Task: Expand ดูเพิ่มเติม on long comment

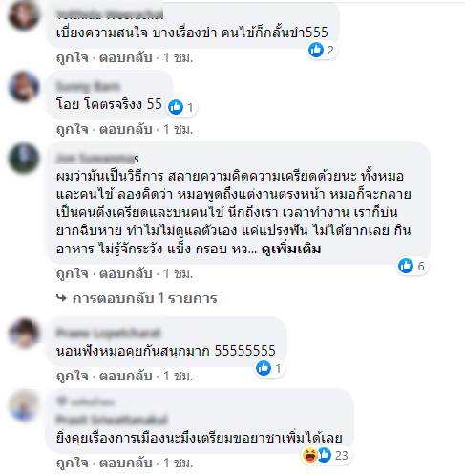Action: (291, 249)
